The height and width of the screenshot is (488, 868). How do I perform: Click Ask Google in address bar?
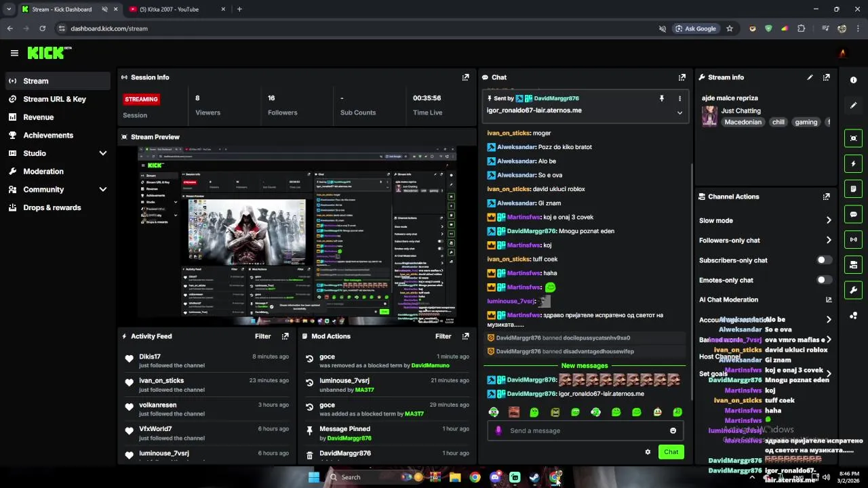pyautogui.click(x=696, y=28)
